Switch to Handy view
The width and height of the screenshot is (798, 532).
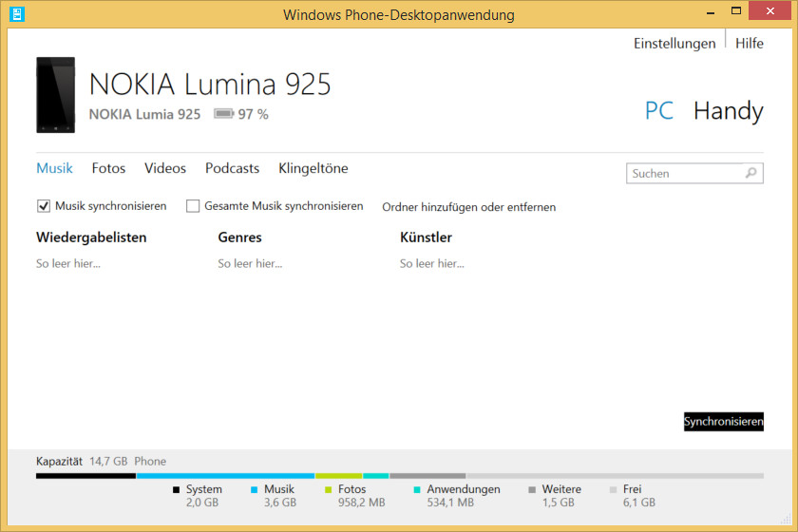(729, 111)
